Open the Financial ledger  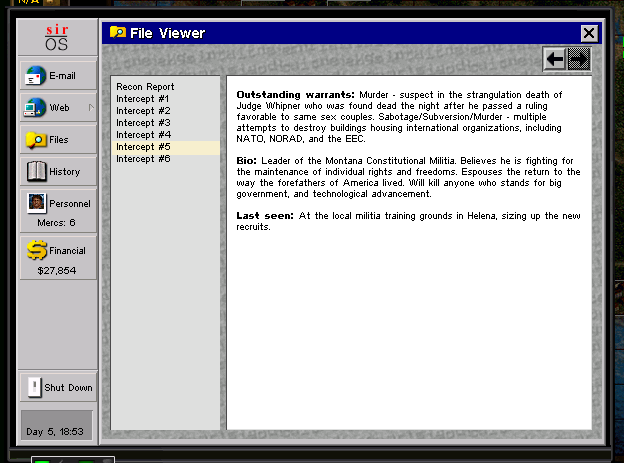tap(58, 258)
